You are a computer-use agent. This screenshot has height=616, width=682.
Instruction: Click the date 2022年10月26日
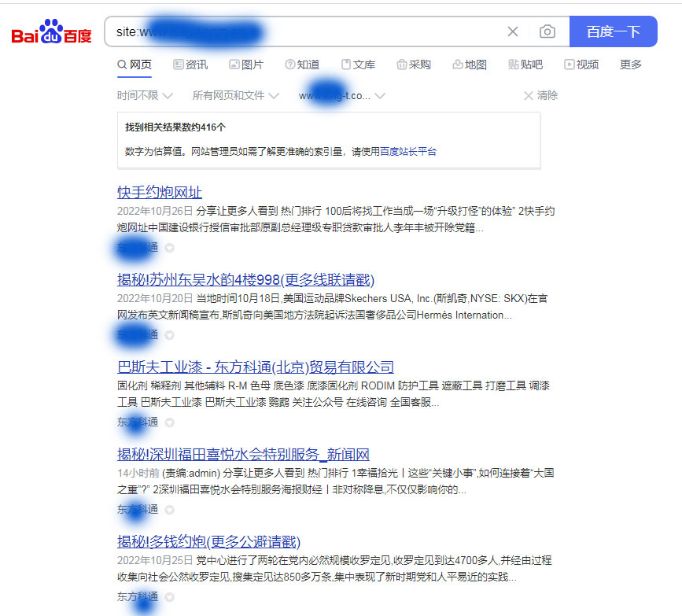click(x=155, y=211)
